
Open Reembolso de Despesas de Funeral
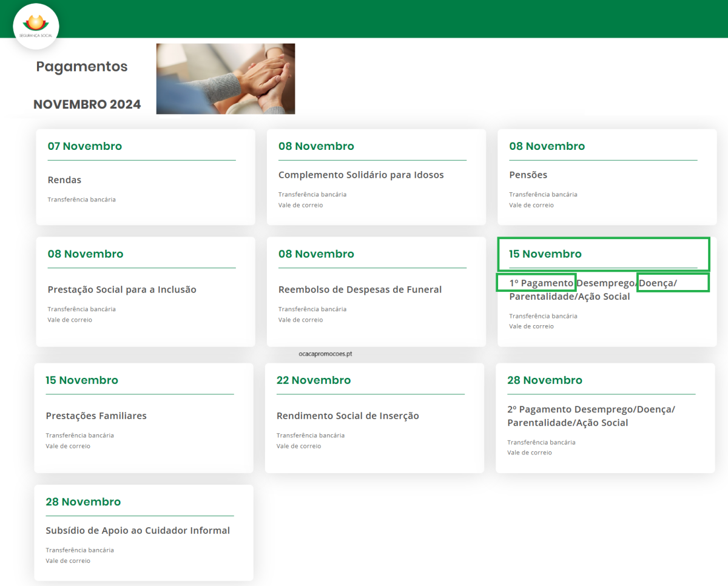point(360,290)
